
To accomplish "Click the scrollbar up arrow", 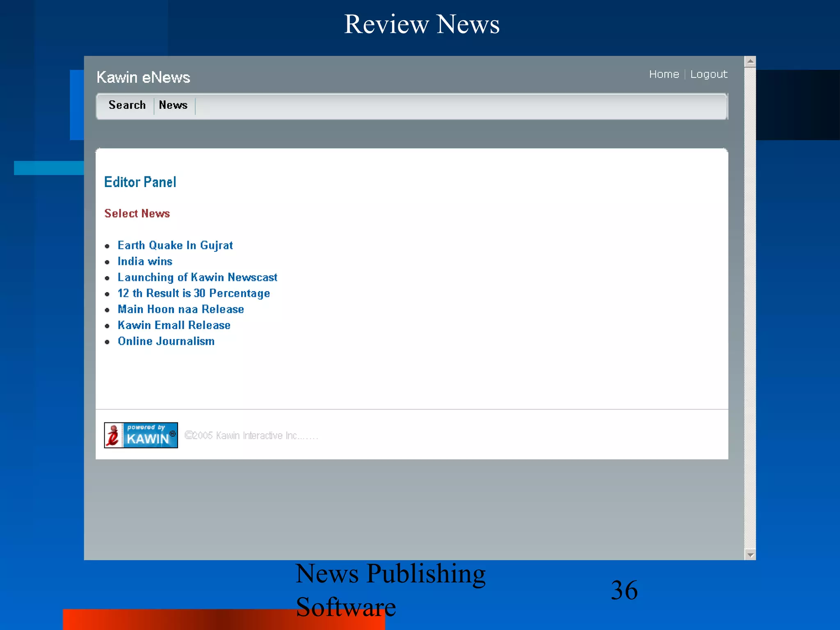I will (750, 62).
